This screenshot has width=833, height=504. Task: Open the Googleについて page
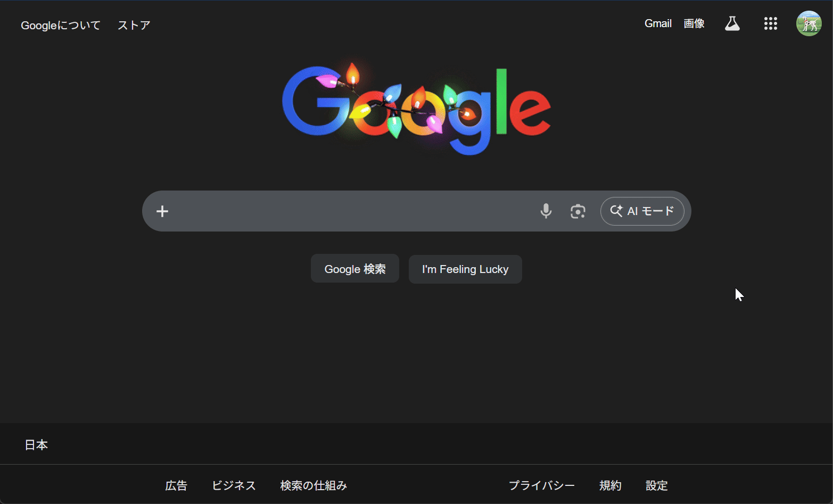pyautogui.click(x=60, y=25)
